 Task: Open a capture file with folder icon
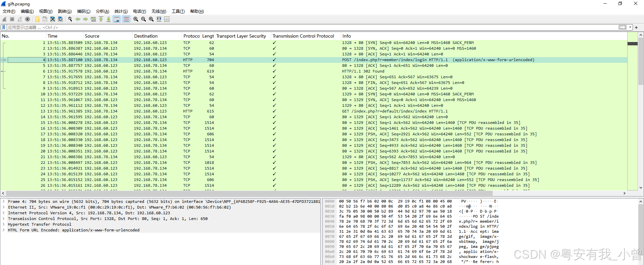click(x=37, y=19)
